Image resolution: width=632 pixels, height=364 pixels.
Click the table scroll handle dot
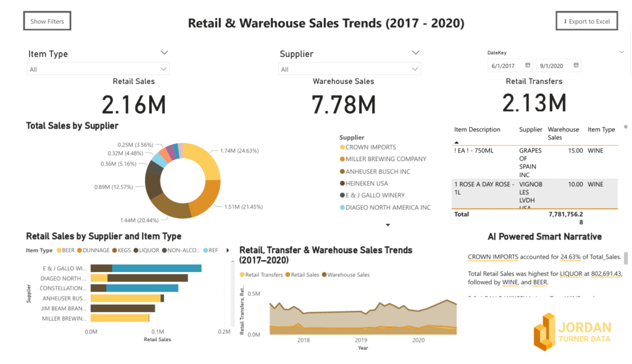(626, 127)
